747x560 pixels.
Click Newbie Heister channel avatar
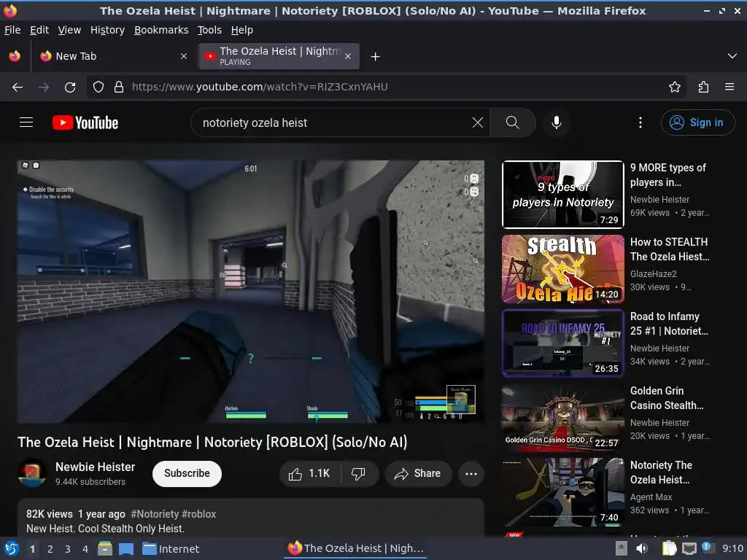[32, 472]
